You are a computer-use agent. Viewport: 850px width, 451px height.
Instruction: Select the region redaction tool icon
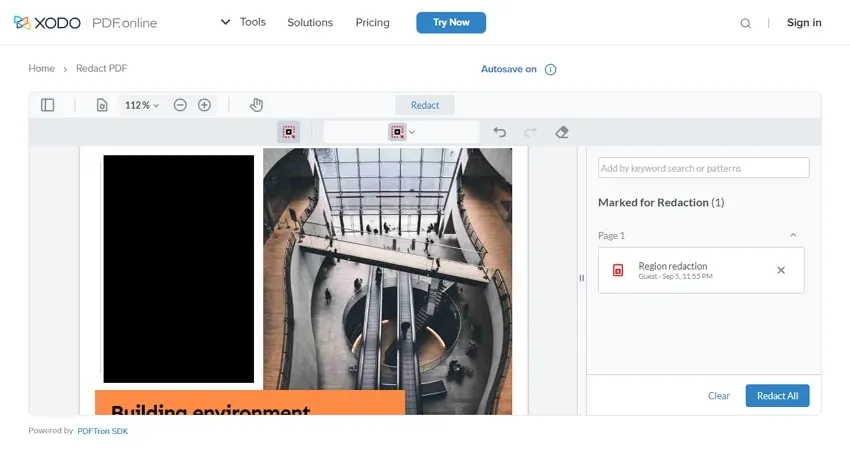pyautogui.click(x=289, y=132)
